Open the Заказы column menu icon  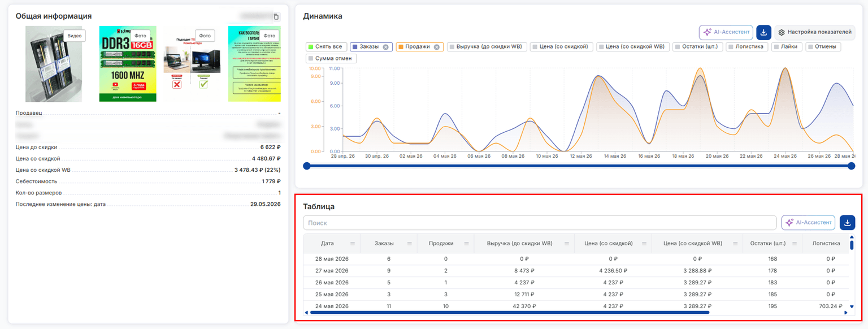tap(410, 244)
